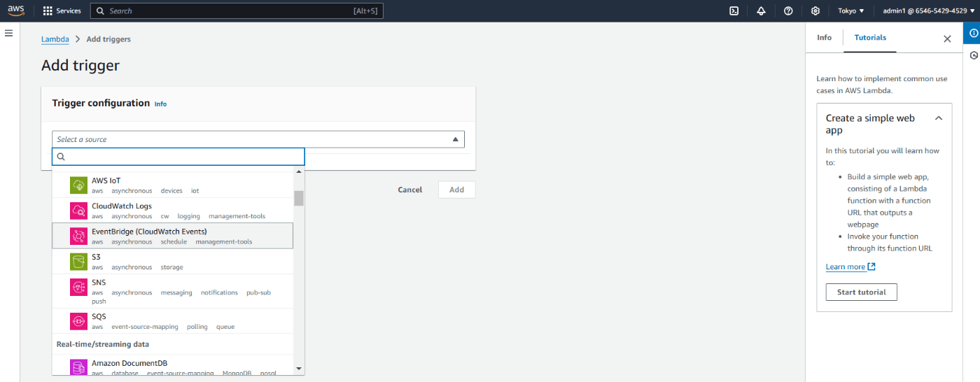Click the EventBridge service icon
The image size is (980, 382).
click(x=78, y=236)
